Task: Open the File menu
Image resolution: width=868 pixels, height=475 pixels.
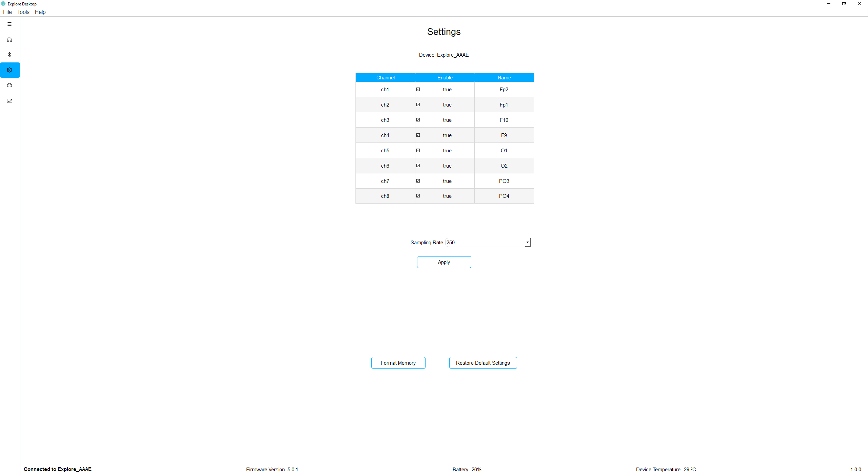Action: [x=7, y=12]
